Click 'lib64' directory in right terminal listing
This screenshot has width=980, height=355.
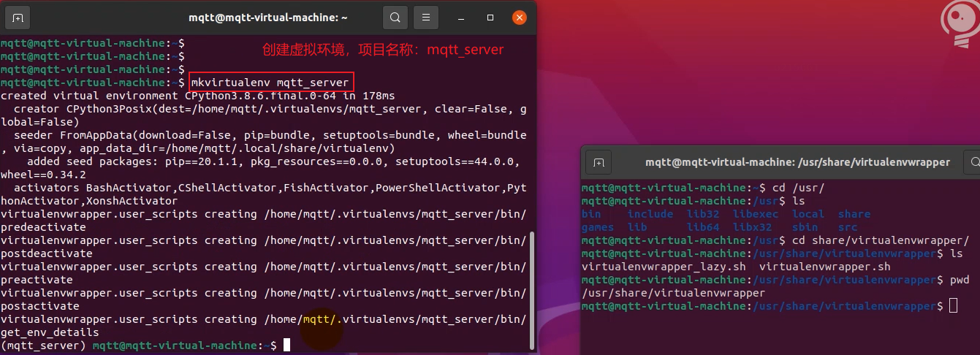click(x=703, y=227)
